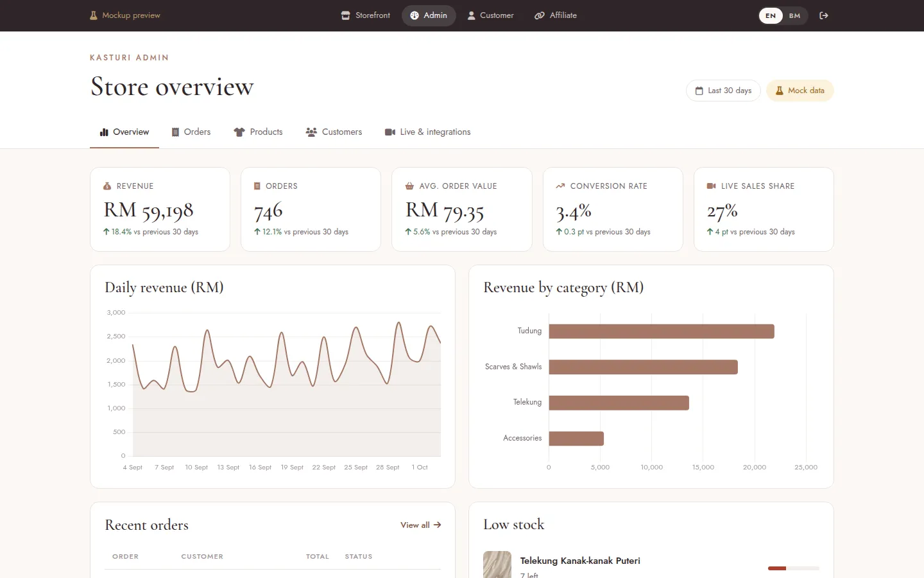Switch language to EN
This screenshot has width=924, height=578.
pyautogui.click(x=771, y=15)
